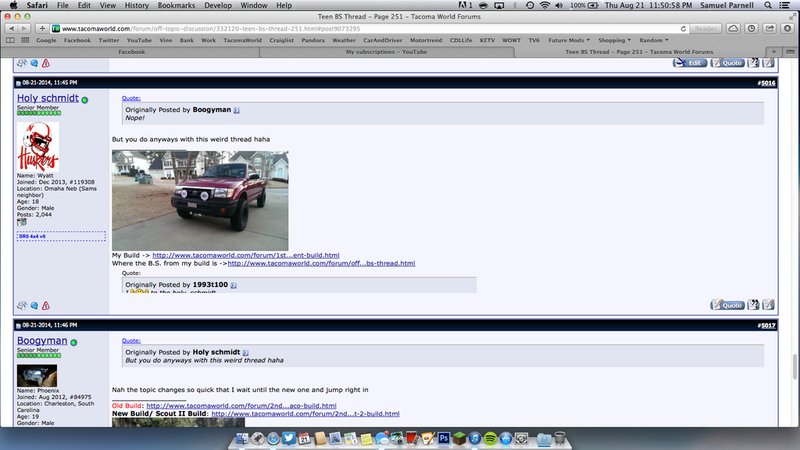
Task: View original post arrow next to 1993t100 quote
Action: [x=233, y=285]
